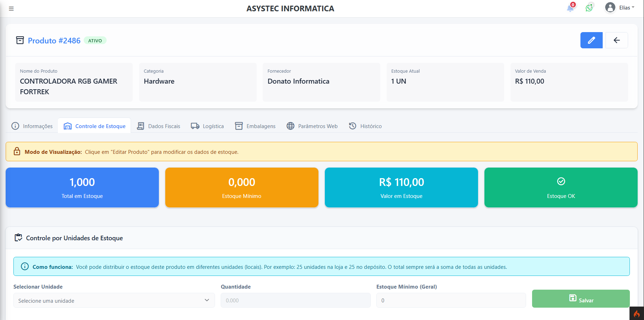This screenshot has height=320, width=644.
Task: Open the WhatsApp icon in the header
Action: tap(589, 8)
